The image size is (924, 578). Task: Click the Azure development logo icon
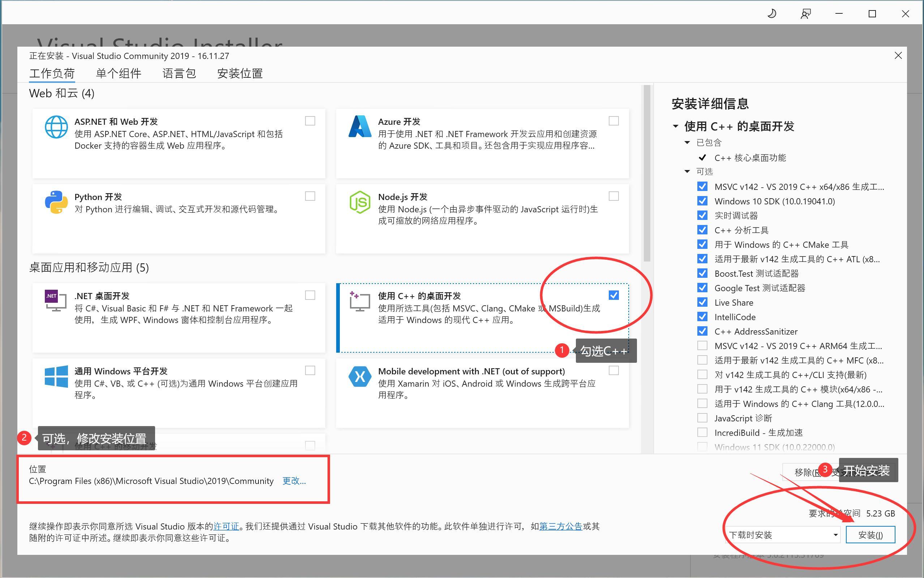coord(359,127)
